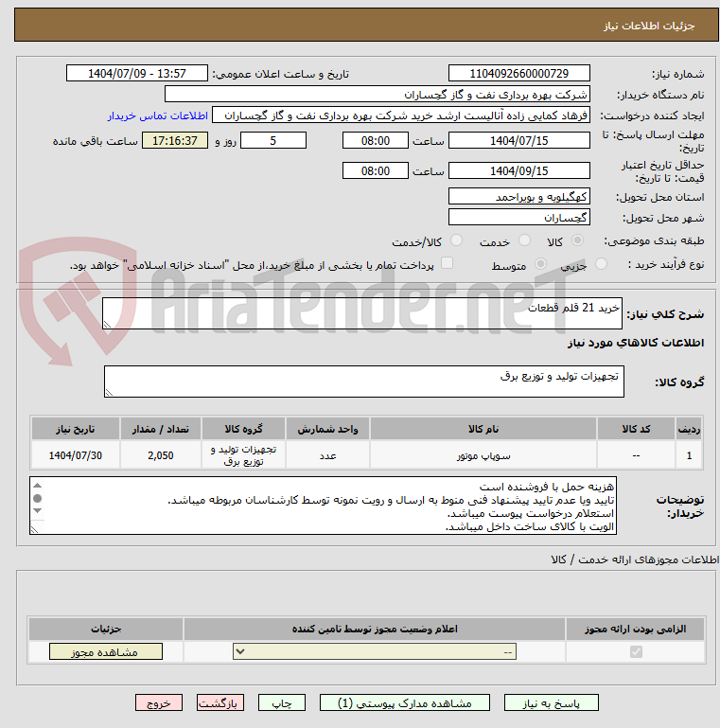This screenshot has width=720, height=728.
Task: Click the need date cell 1404/07/30
Action: pos(75,455)
